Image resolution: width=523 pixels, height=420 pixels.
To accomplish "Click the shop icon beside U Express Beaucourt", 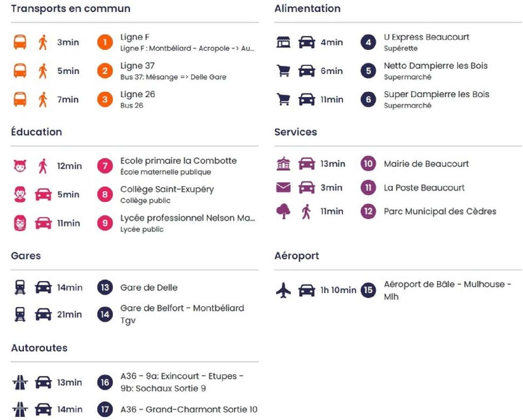I will pyautogui.click(x=283, y=42).
